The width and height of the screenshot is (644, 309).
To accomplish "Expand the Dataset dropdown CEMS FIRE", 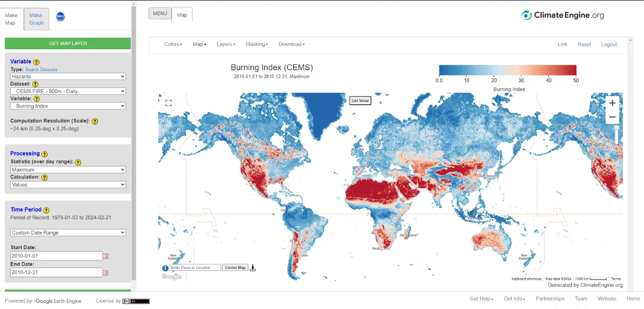I will (x=68, y=91).
